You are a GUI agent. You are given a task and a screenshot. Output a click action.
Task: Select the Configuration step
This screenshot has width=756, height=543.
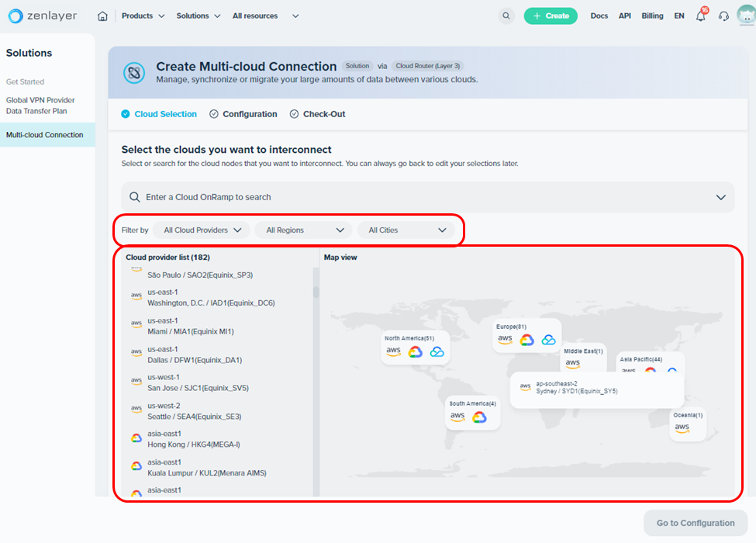click(243, 114)
